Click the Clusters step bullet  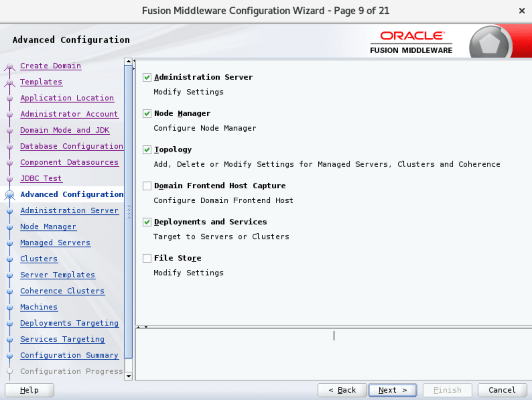click(10, 259)
